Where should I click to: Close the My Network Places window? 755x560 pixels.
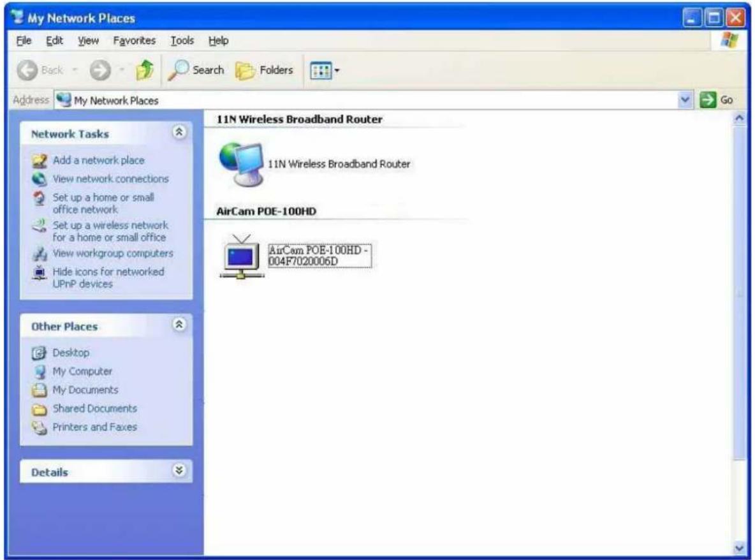click(x=736, y=18)
